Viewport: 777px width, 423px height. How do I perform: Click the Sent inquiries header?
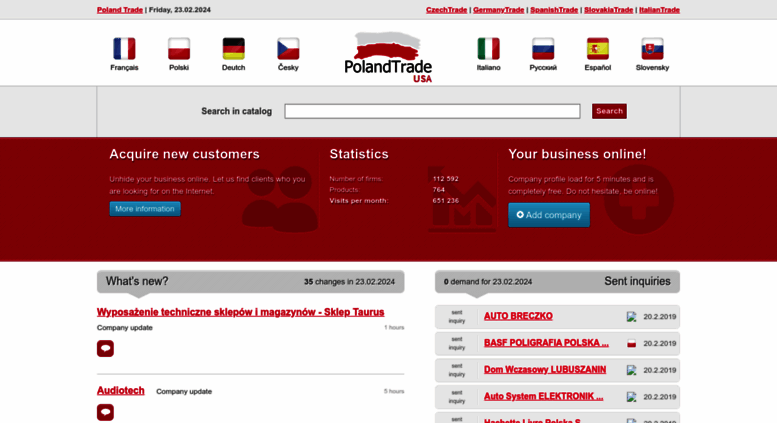pos(637,281)
